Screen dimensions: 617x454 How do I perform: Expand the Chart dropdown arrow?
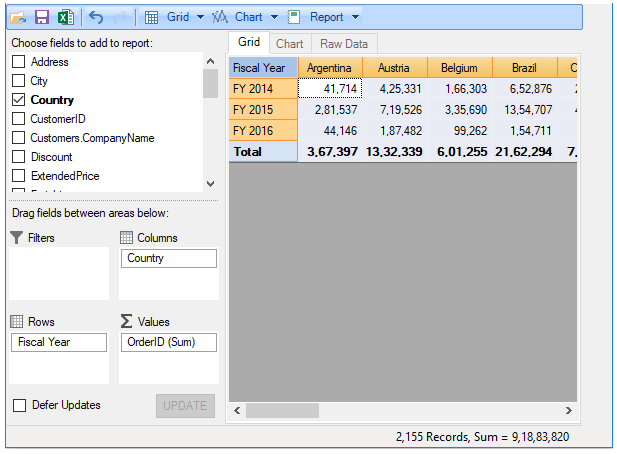[x=274, y=17]
